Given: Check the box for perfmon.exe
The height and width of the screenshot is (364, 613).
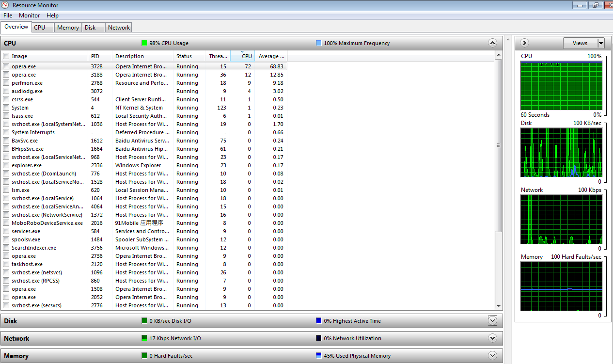Looking at the screenshot, I should pyautogui.click(x=6, y=83).
